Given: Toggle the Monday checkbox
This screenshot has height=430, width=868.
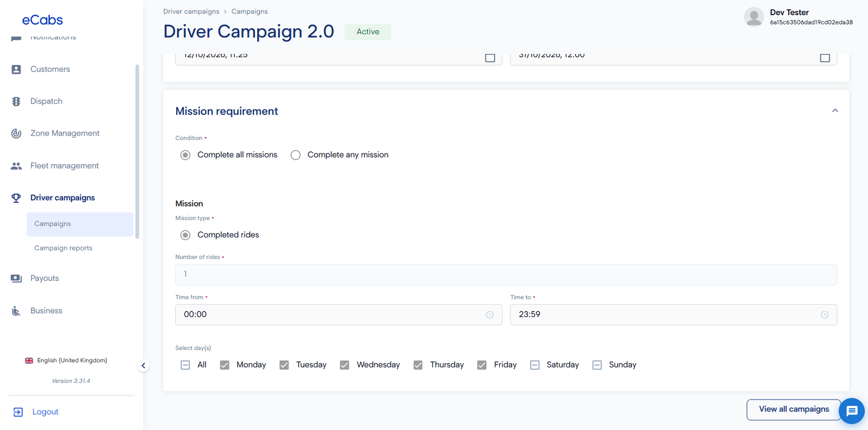Looking at the screenshot, I should pos(225,365).
